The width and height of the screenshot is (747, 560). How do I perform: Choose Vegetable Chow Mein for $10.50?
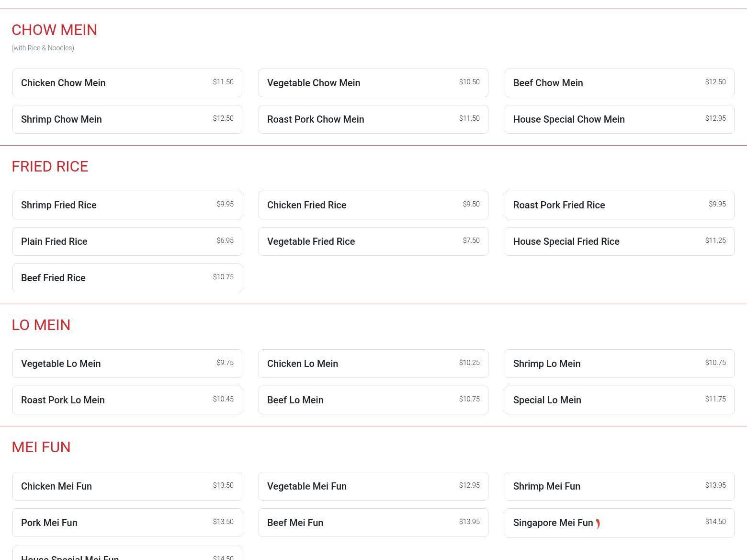tap(373, 83)
